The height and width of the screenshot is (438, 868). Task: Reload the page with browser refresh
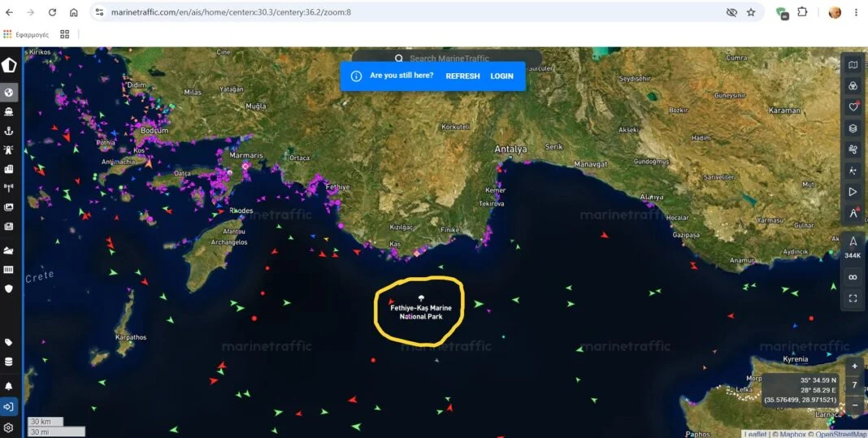[52, 12]
